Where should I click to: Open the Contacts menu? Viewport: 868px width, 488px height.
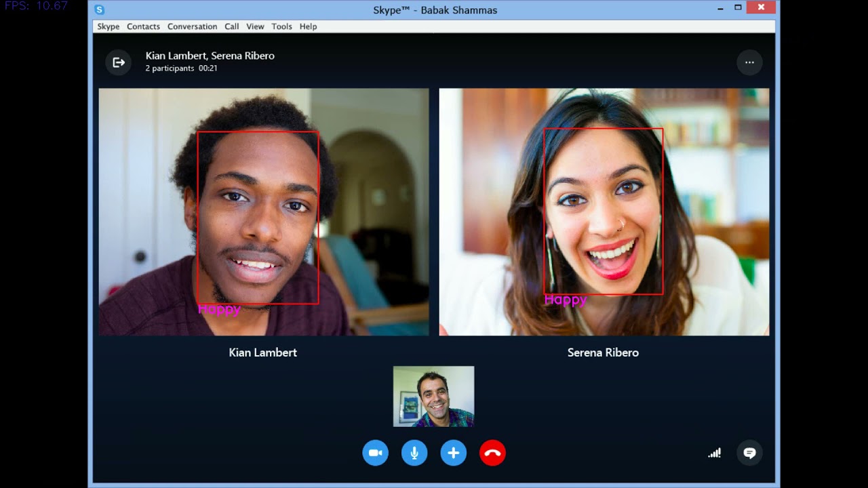point(143,26)
